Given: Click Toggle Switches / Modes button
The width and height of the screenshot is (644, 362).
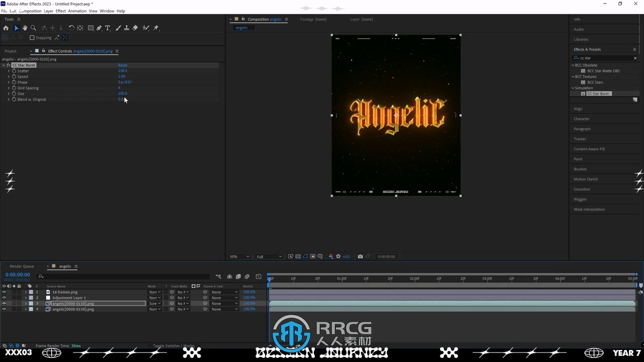Looking at the screenshot, I should [x=174, y=346].
